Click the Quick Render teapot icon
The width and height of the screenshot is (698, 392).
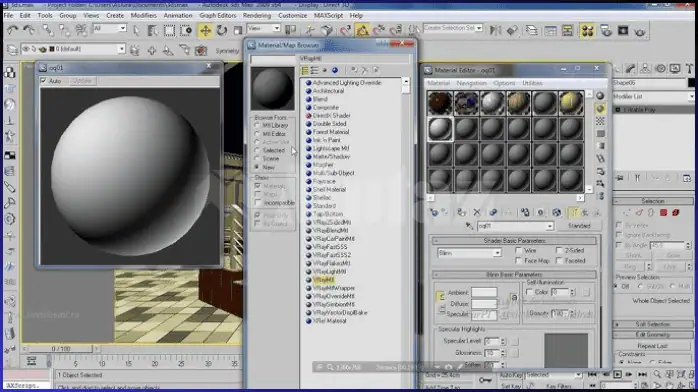click(x=640, y=31)
